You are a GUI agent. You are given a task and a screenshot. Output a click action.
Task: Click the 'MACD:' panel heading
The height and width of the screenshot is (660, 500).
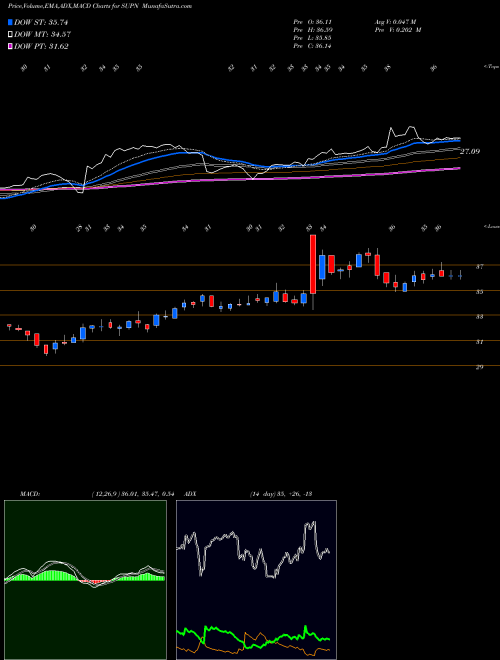[29, 494]
